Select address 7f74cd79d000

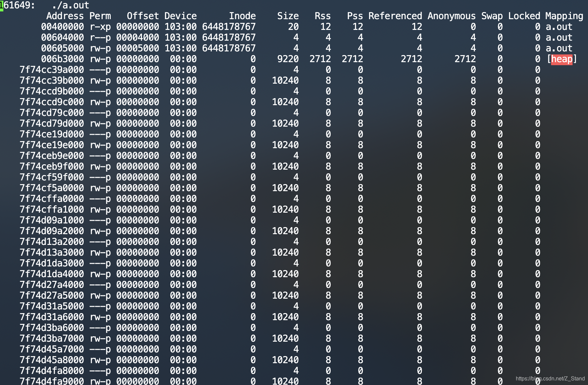tap(52, 124)
